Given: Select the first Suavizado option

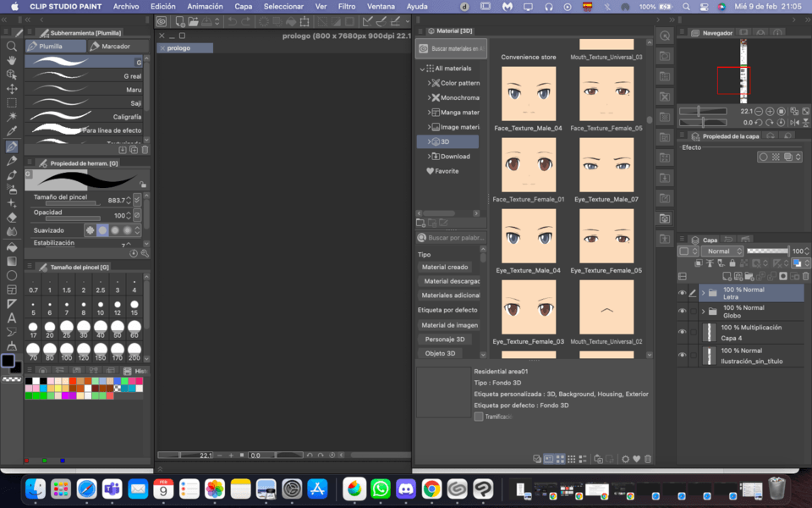Looking at the screenshot, I should pos(91,230).
